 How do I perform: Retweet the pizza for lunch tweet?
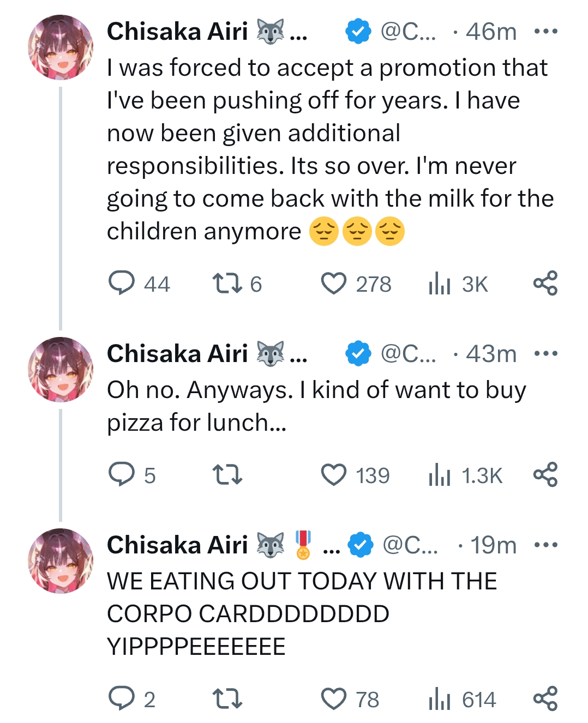click(x=227, y=474)
